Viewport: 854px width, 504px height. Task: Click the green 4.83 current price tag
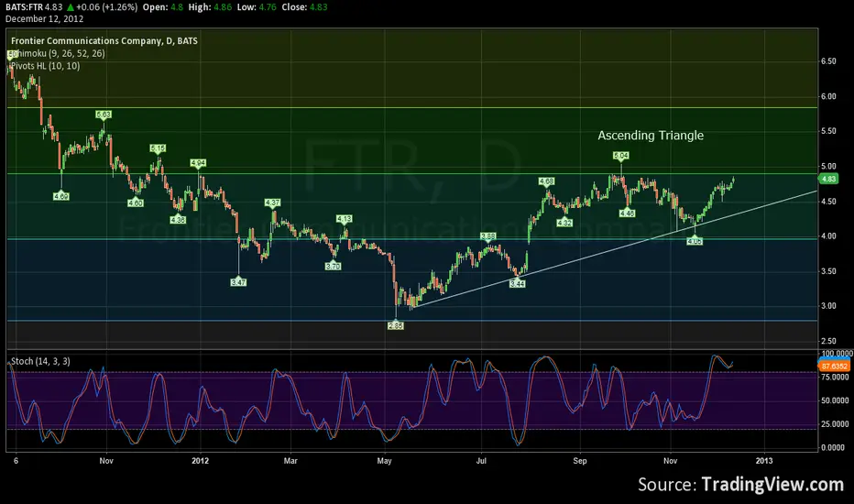(828, 179)
